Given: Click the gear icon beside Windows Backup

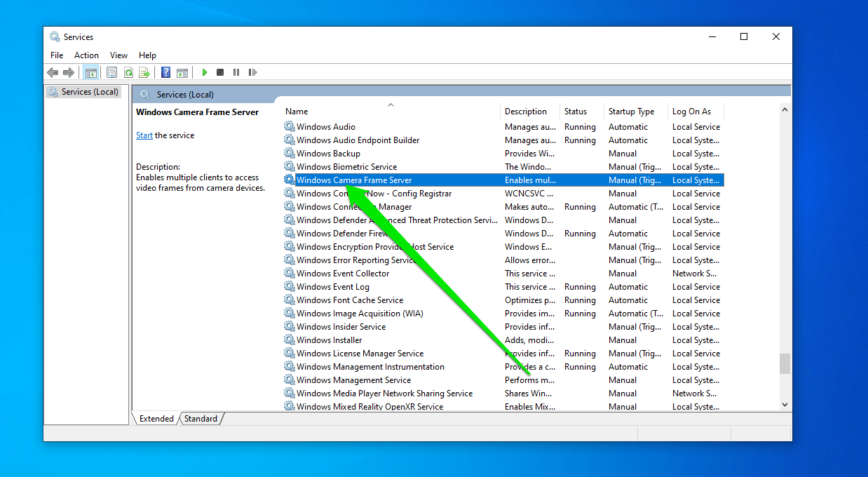Looking at the screenshot, I should [x=290, y=154].
